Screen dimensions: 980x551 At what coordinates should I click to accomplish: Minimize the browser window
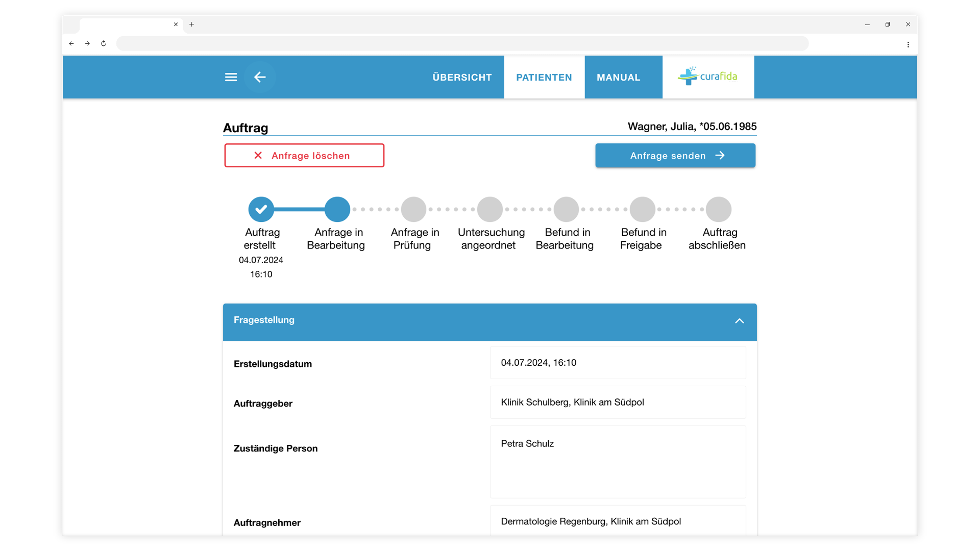pyautogui.click(x=867, y=24)
